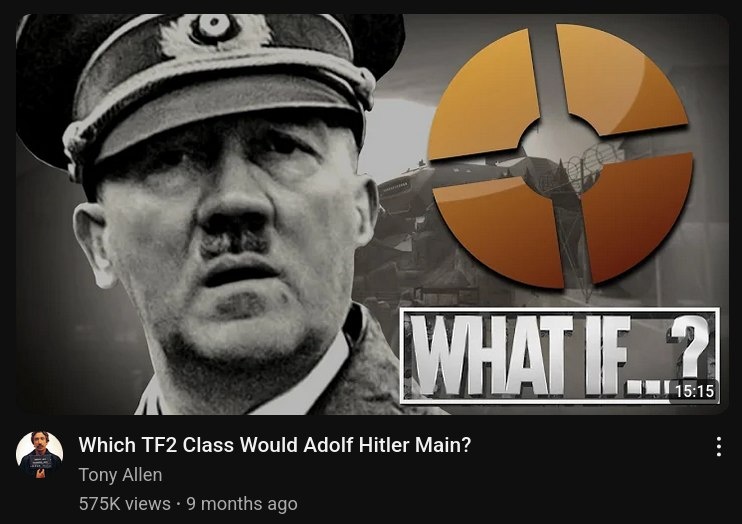Image resolution: width=742 pixels, height=524 pixels.
Task: Click the 15:15 duration badge
Action: tap(694, 391)
